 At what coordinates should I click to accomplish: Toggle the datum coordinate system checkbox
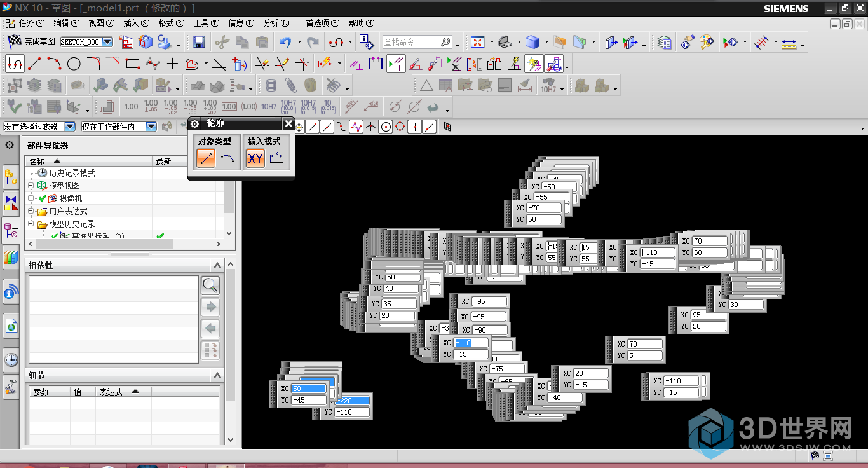click(54, 237)
